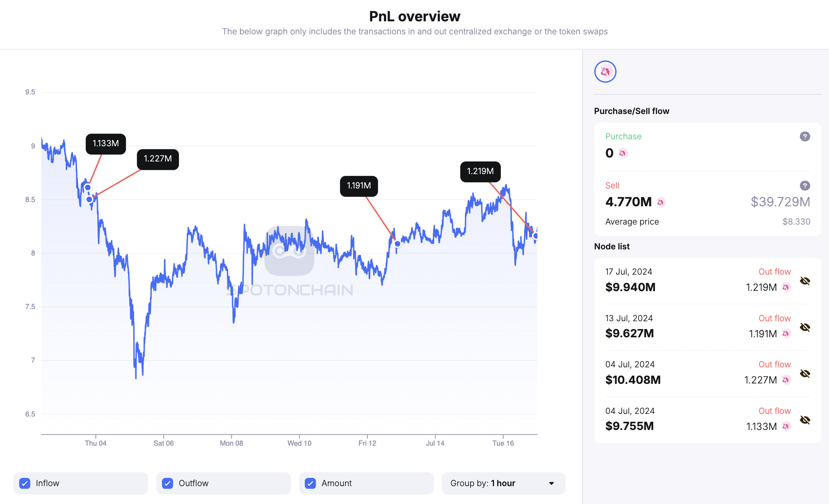Screen dimensions: 829x504
Task: Disable the Amount checkbox
Action: point(310,484)
